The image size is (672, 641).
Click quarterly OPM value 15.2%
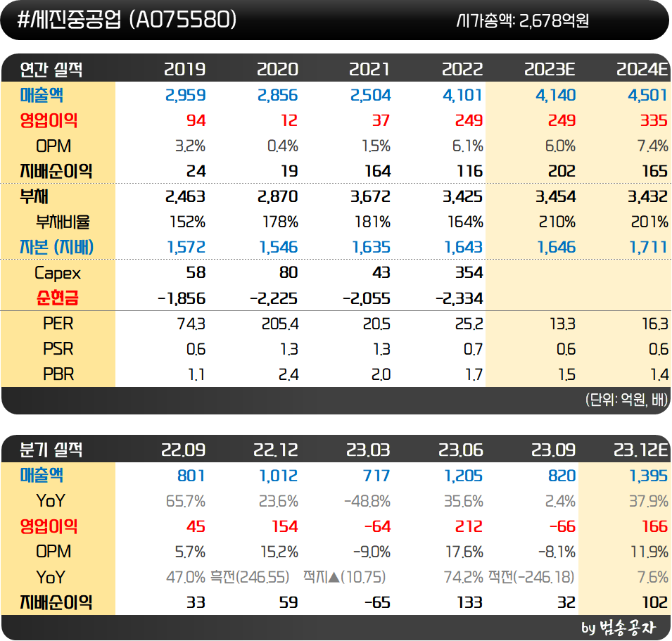(x=279, y=552)
